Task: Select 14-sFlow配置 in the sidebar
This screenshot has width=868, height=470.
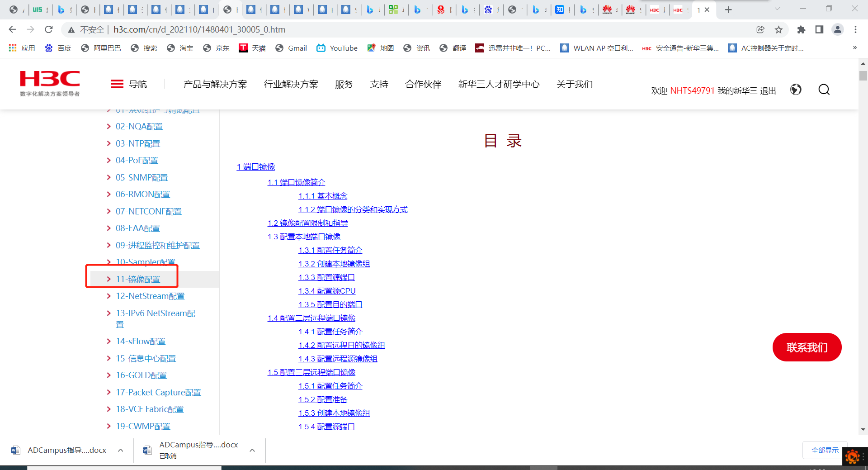Action: (141, 341)
